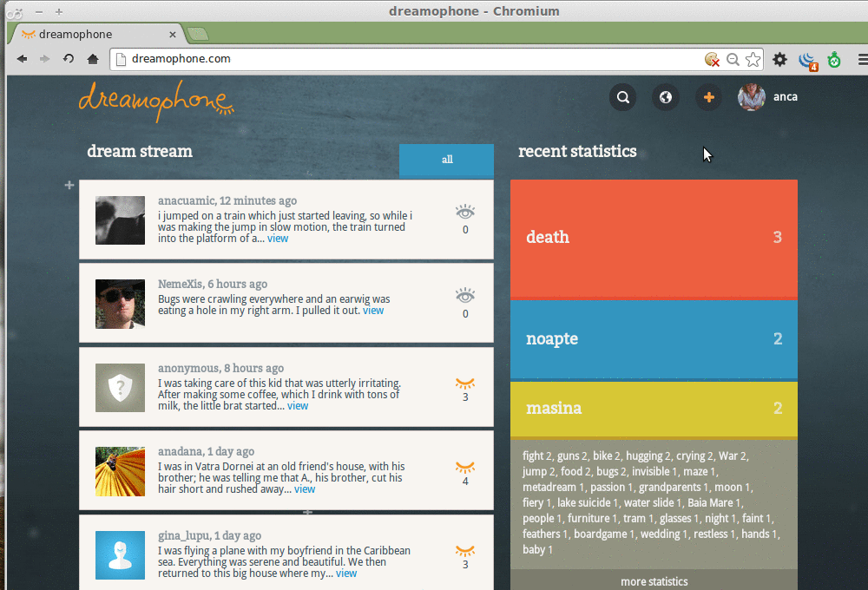The width and height of the screenshot is (868, 590).
Task: Click the 'baby 1' tag
Action: pyautogui.click(x=537, y=549)
